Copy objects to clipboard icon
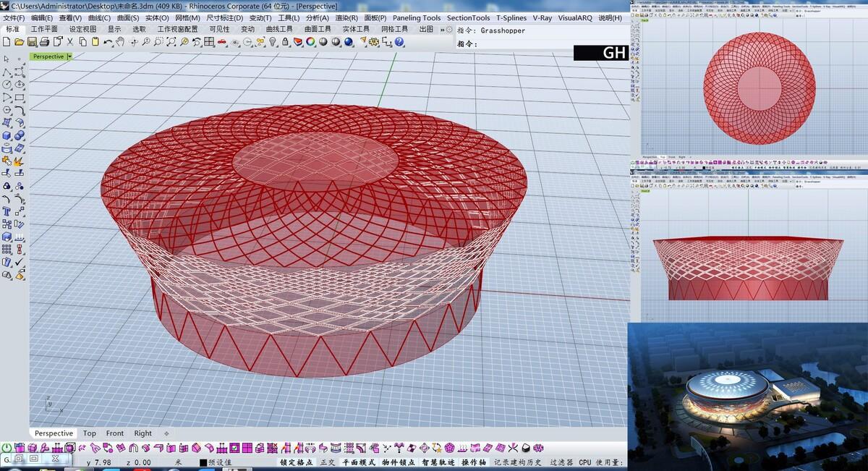 [x=83, y=42]
